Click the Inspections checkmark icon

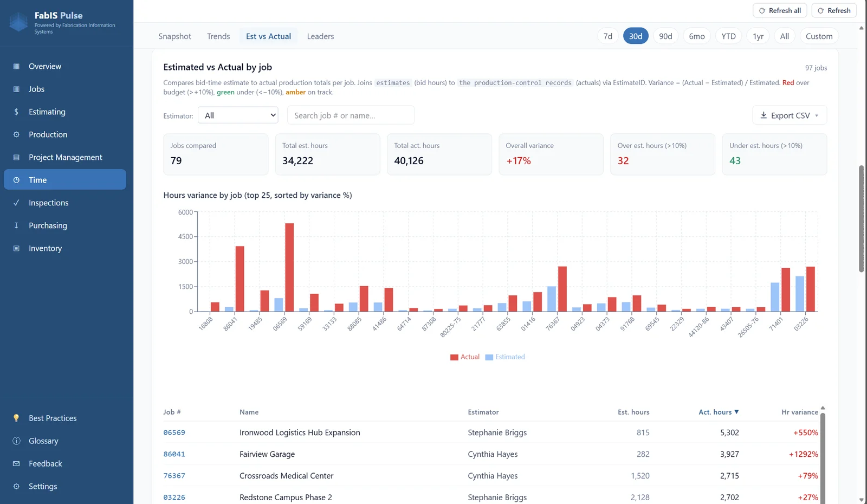pyautogui.click(x=16, y=203)
